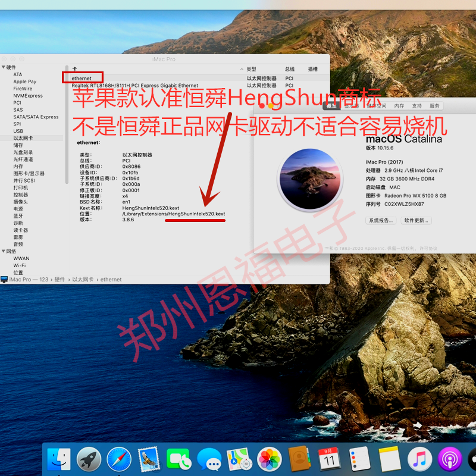Select Apple Pay in sidebar

(x=24, y=82)
